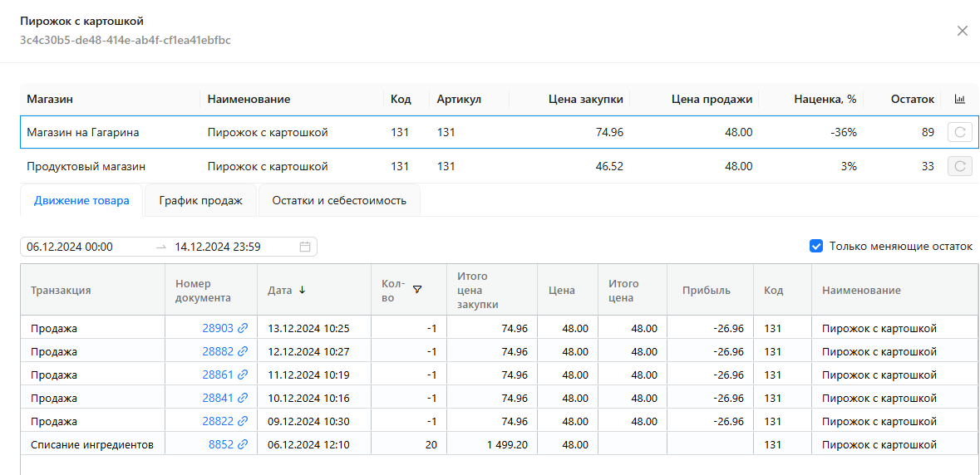Select the Движение товара tab
The width and height of the screenshot is (980, 475).
(x=81, y=200)
